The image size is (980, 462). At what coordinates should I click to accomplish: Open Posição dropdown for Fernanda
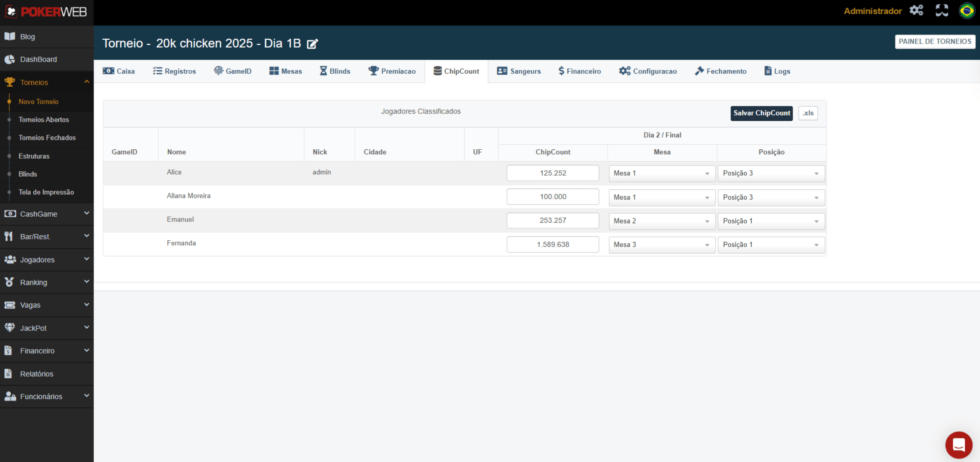pyautogui.click(x=771, y=245)
